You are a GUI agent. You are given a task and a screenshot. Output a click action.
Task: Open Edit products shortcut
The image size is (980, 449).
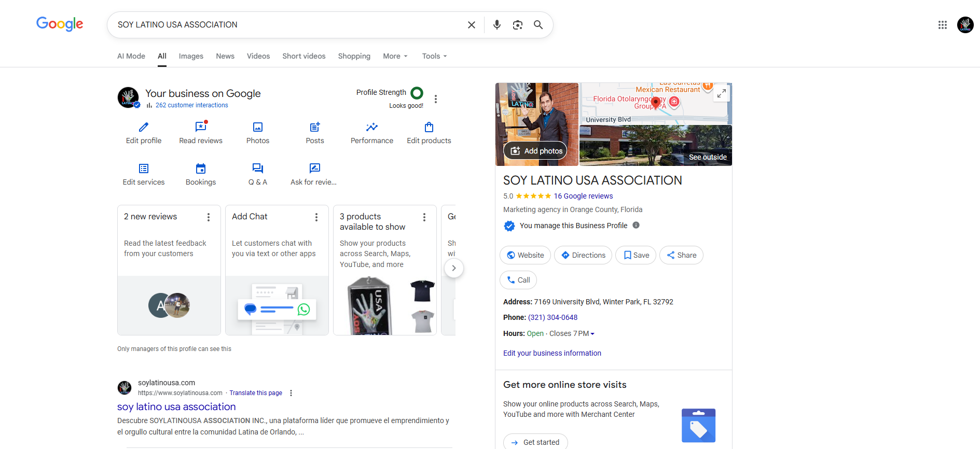[429, 133]
